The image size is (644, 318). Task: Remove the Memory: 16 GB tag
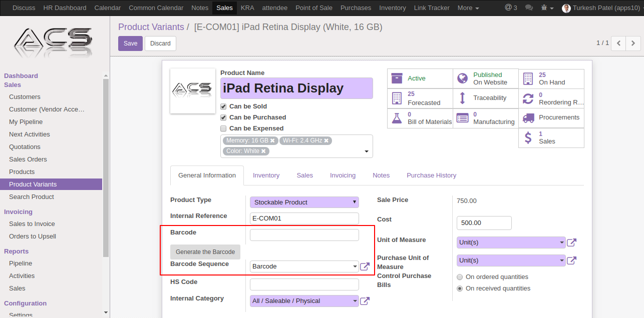[x=272, y=141]
